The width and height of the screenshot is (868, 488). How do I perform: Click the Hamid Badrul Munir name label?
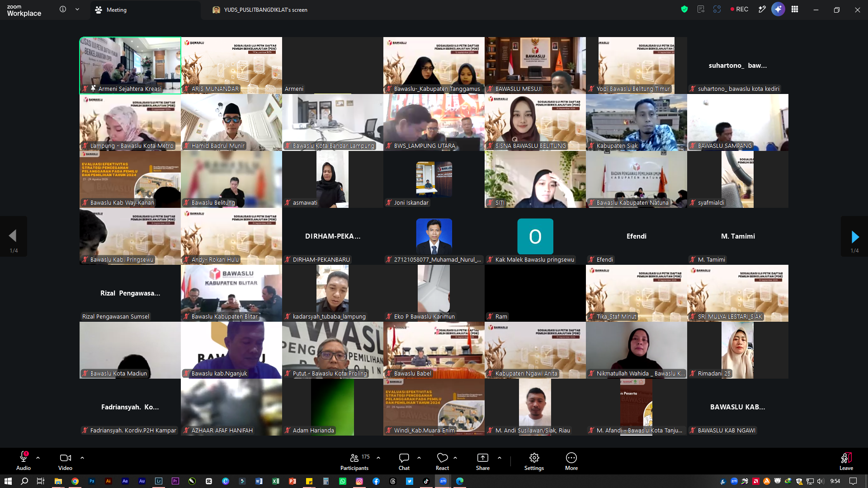tap(218, 146)
